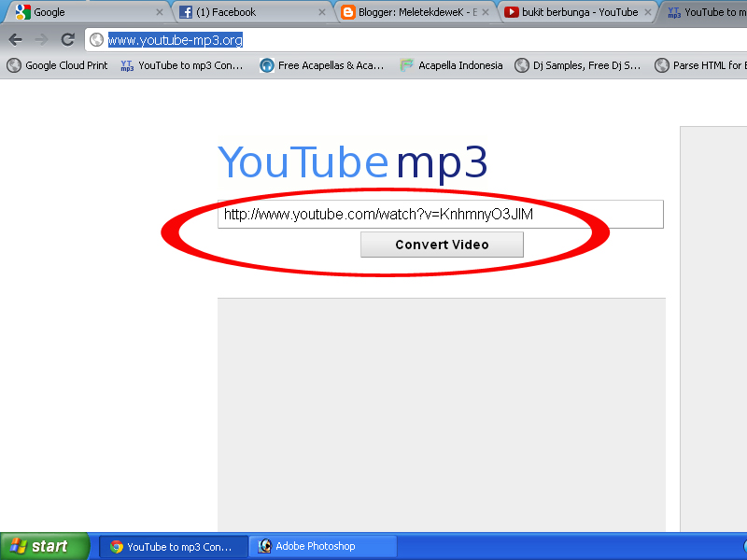Open the Free Acapellas & Aca... bookmark
Viewport: 747px width, 560px height.
coord(322,65)
